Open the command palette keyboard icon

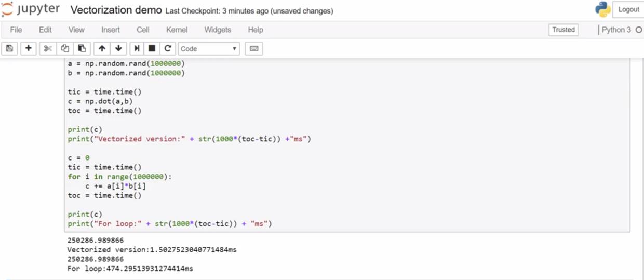point(254,48)
